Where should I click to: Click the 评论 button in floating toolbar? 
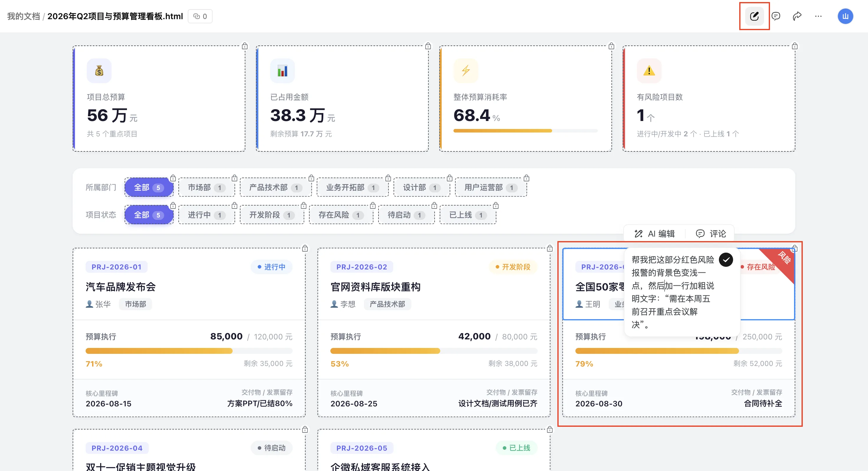click(x=711, y=233)
